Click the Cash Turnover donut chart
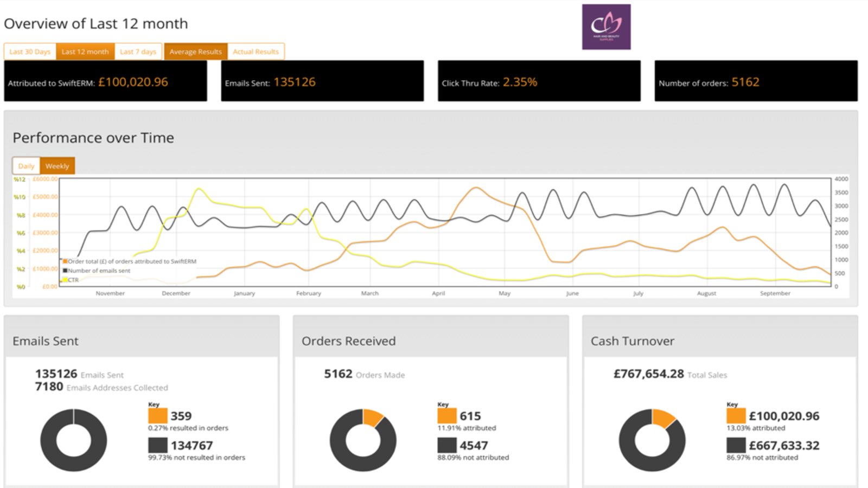 652,440
